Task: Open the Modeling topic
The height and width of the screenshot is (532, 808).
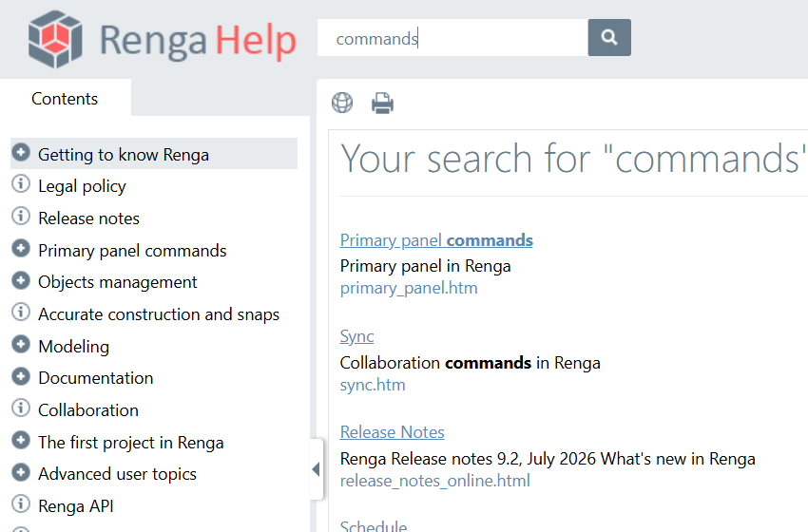Action: [x=74, y=347]
